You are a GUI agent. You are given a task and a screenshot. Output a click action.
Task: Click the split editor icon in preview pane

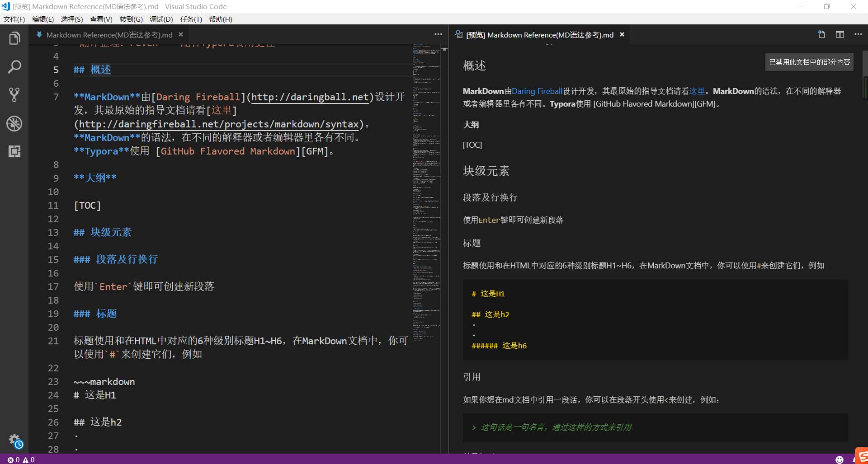[840, 34]
